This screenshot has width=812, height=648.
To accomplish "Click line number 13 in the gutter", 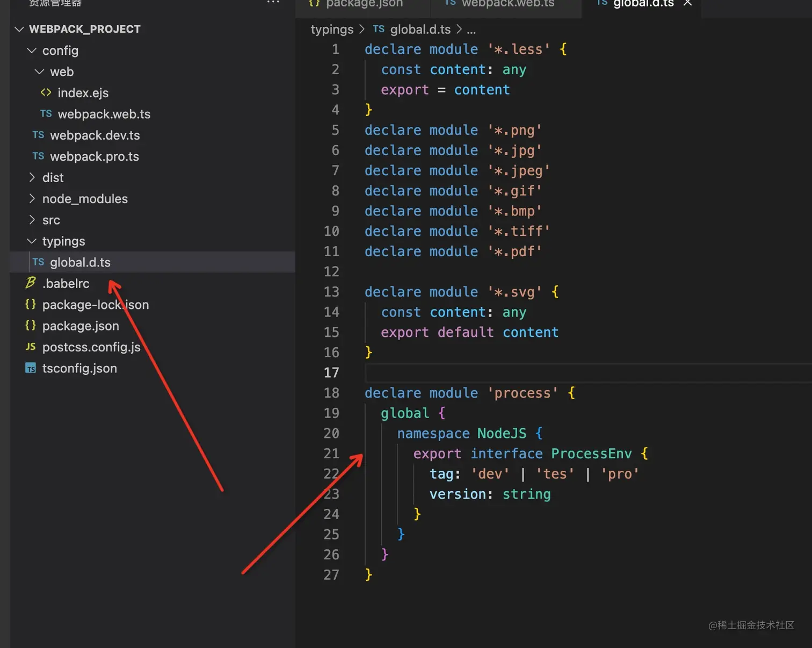I will 331,292.
